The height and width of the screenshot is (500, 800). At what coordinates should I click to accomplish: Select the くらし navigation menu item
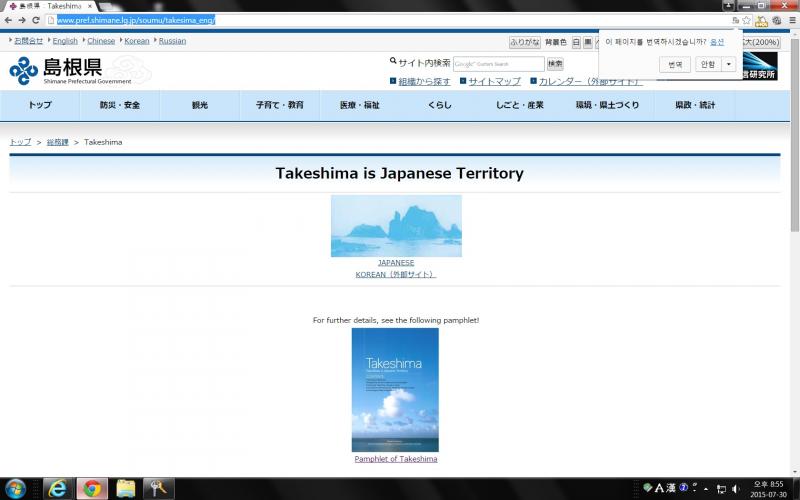click(x=440, y=105)
